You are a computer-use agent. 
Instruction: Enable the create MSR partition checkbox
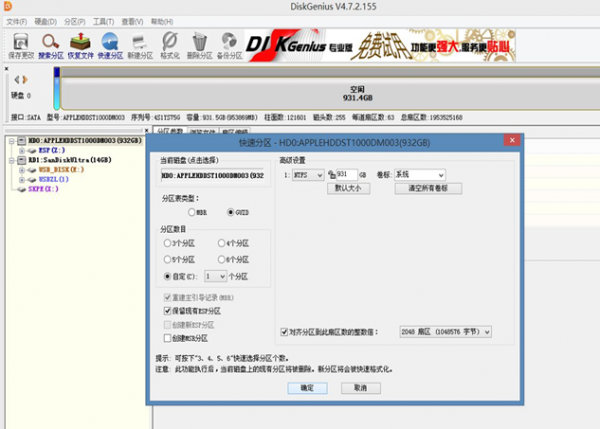(x=167, y=338)
